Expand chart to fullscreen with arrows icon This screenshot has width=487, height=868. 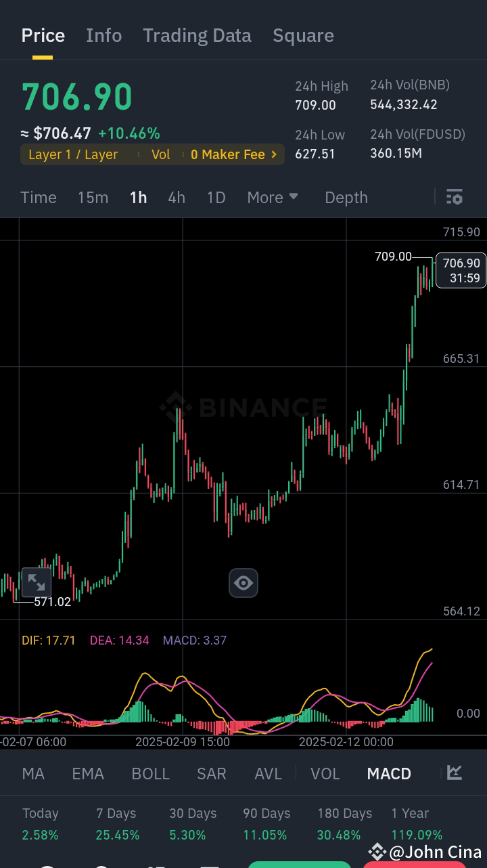[35, 582]
